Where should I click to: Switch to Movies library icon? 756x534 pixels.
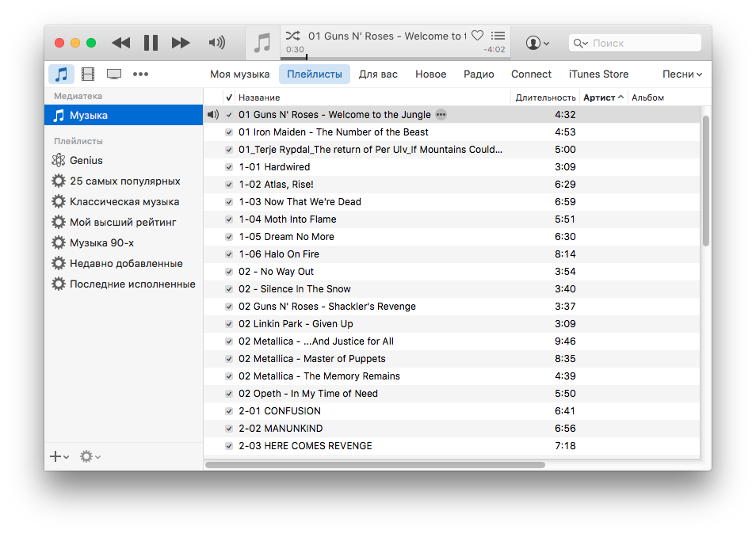click(x=88, y=74)
